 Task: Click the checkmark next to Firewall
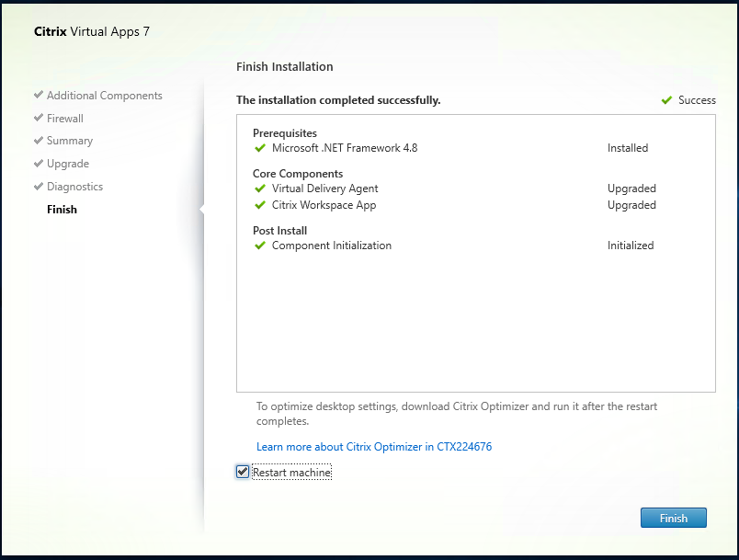pyautogui.click(x=39, y=118)
